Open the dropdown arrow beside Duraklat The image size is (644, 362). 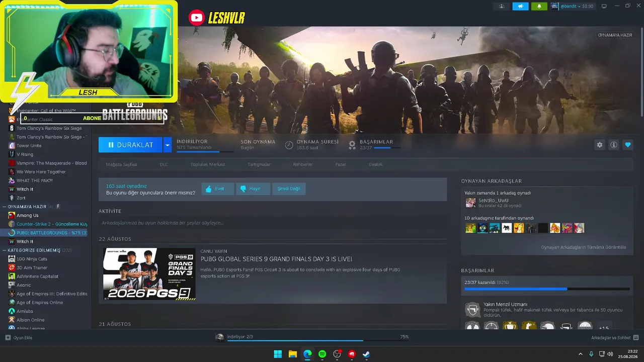167,145
